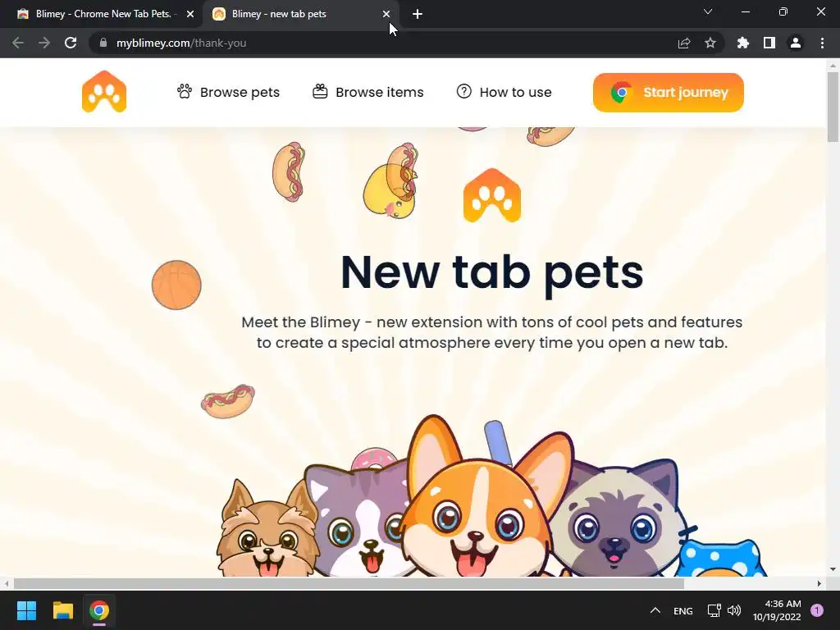Click the ENG language indicator
The height and width of the screenshot is (630, 840).
tap(683, 610)
